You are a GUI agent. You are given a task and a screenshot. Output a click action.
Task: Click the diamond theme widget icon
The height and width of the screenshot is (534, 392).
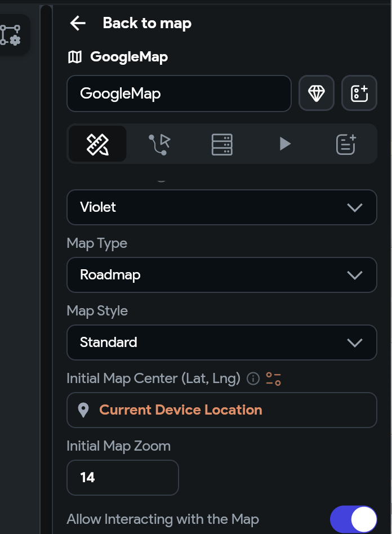point(317,93)
